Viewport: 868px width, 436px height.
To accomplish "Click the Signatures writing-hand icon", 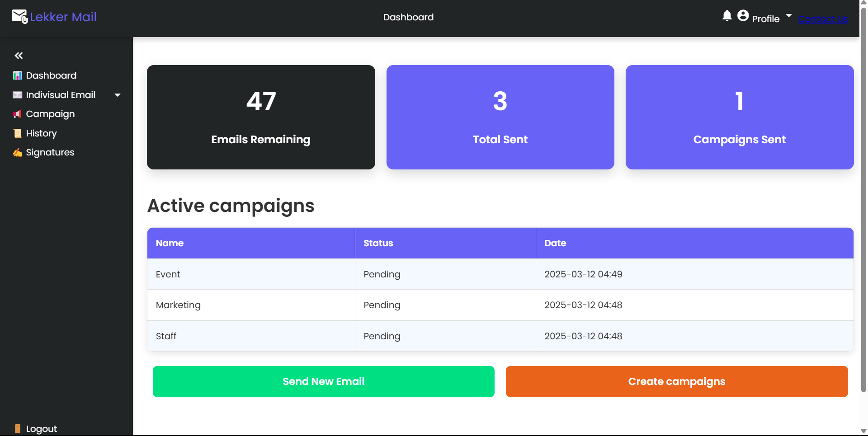I will tap(17, 152).
